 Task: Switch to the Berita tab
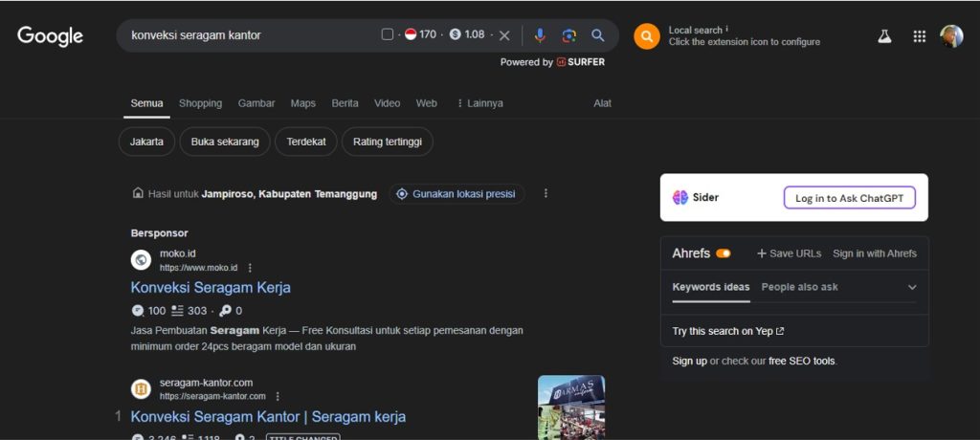345,103
